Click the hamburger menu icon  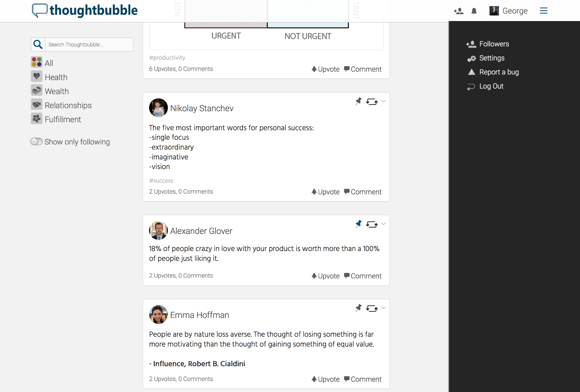click(544, 11)
